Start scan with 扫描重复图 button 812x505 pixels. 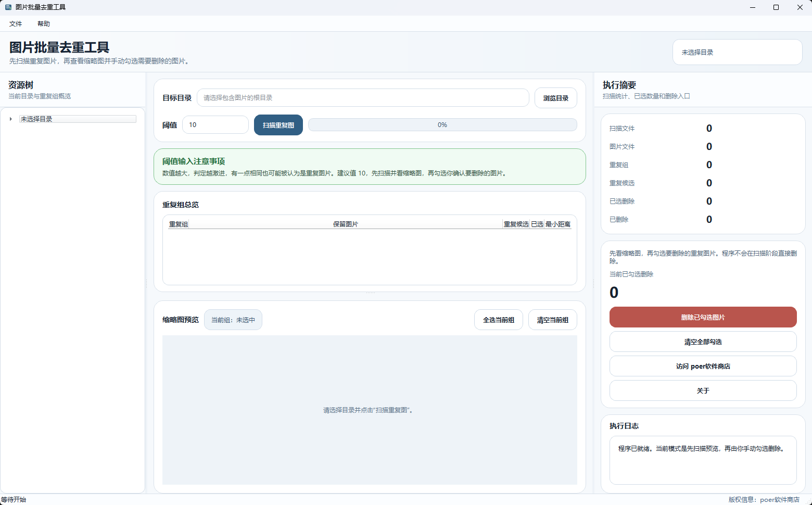(x=278, y=125)
